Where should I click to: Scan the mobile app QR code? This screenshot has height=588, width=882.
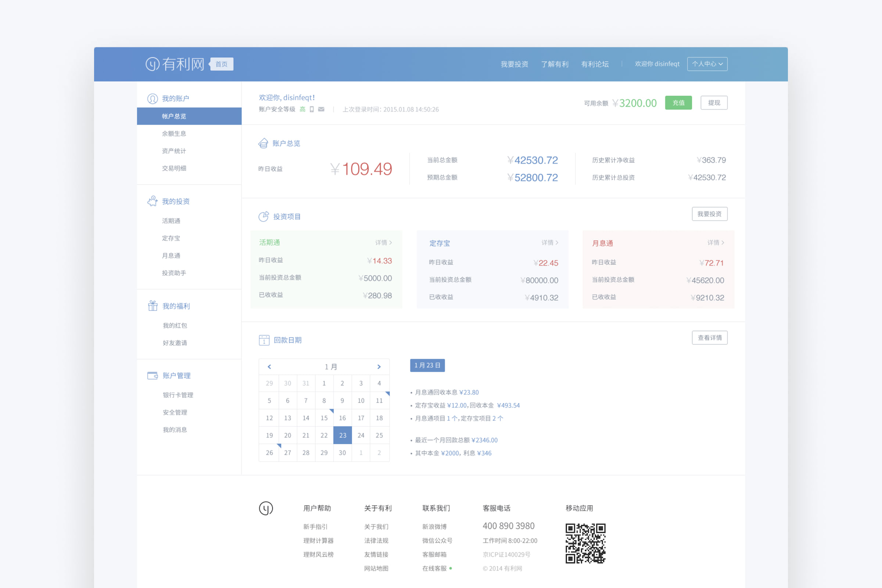(585, 543)
